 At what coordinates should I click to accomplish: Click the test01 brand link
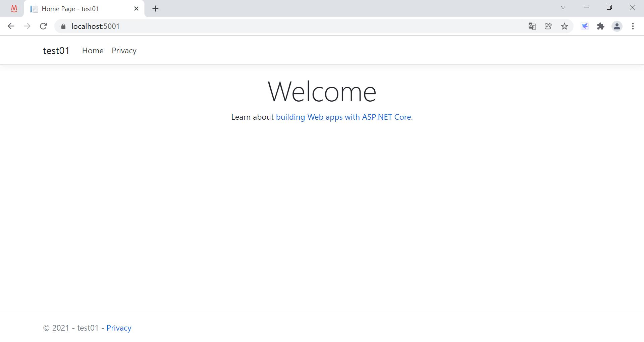[x=56, y=51]
